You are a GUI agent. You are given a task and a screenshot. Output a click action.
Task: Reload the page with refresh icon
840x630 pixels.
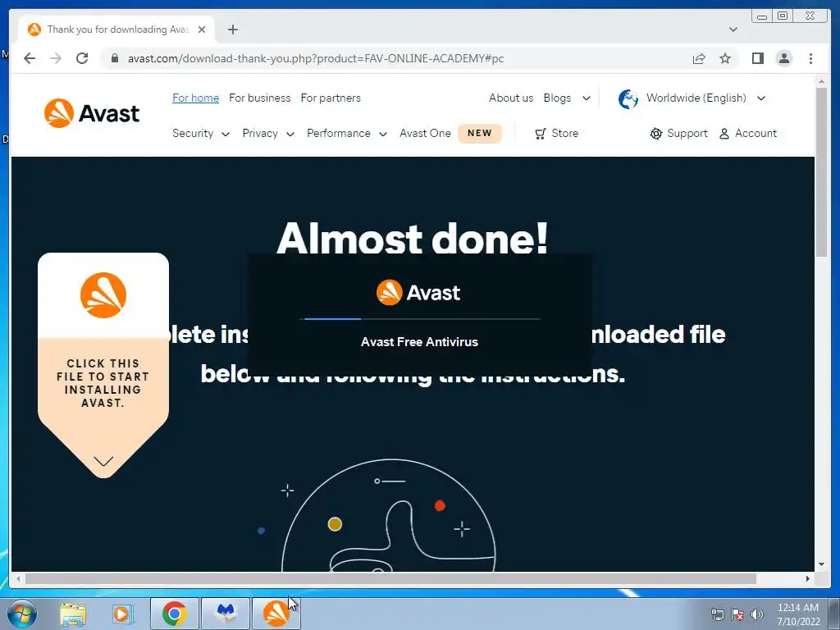tap(82, 58)
